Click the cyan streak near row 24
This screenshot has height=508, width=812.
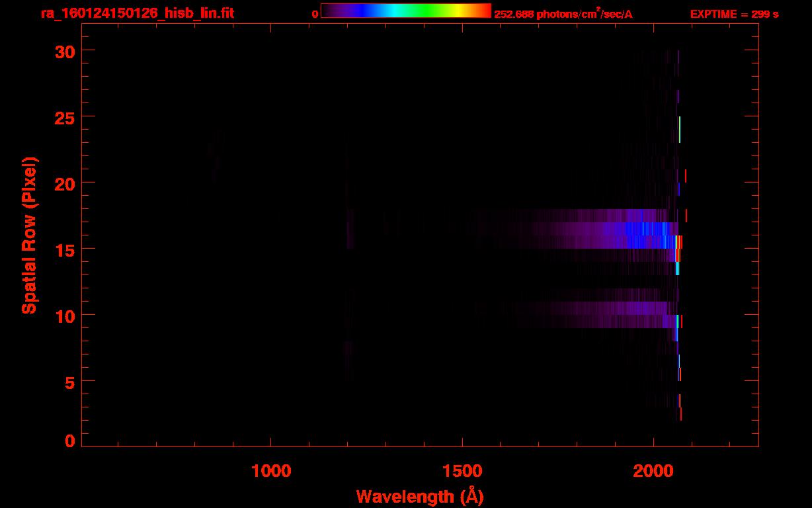(679, 129)
